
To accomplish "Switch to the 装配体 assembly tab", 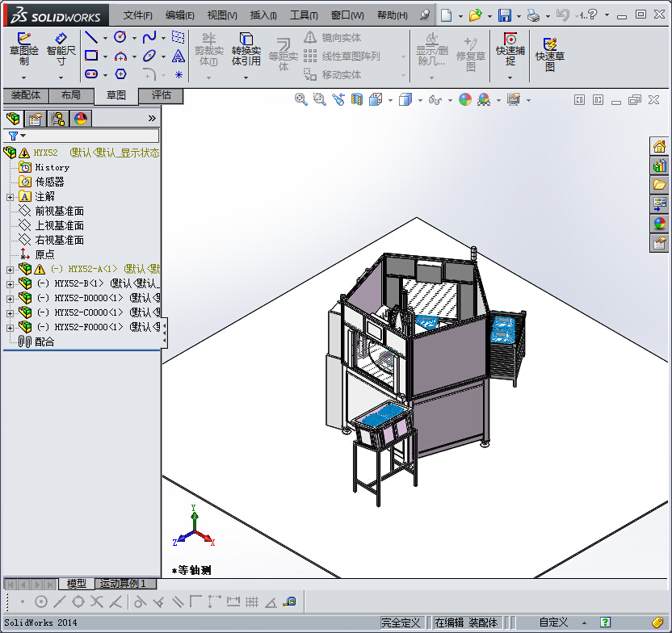I will [x=26, y=95].
